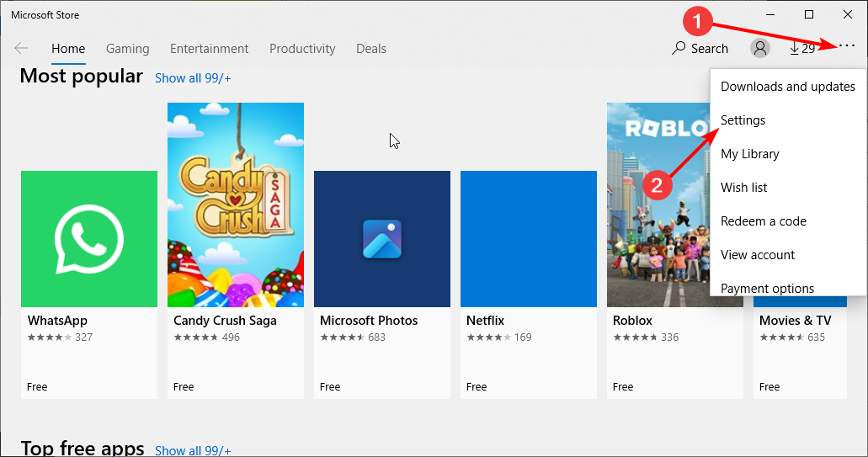Open the Microsoft Photos tile image
Viewport: 868px width, 457px height.
(x=382, y=239)
